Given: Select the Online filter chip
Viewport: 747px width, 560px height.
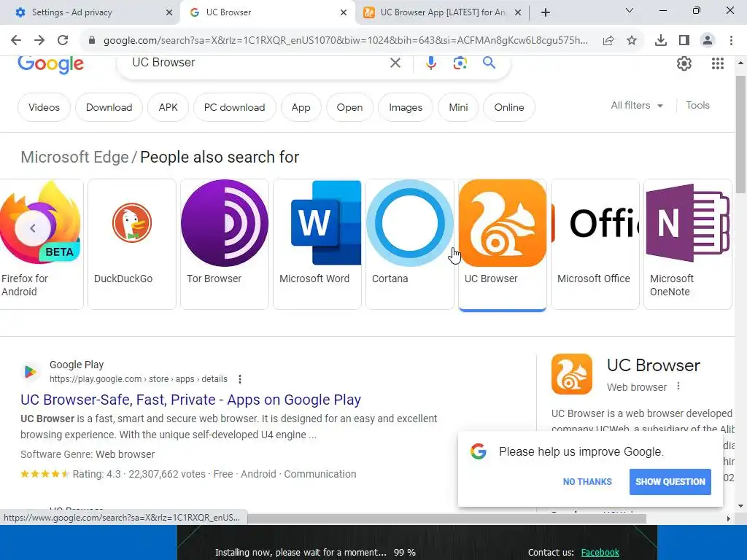Looking at the screenshot, I should click(x=508, y=108).
